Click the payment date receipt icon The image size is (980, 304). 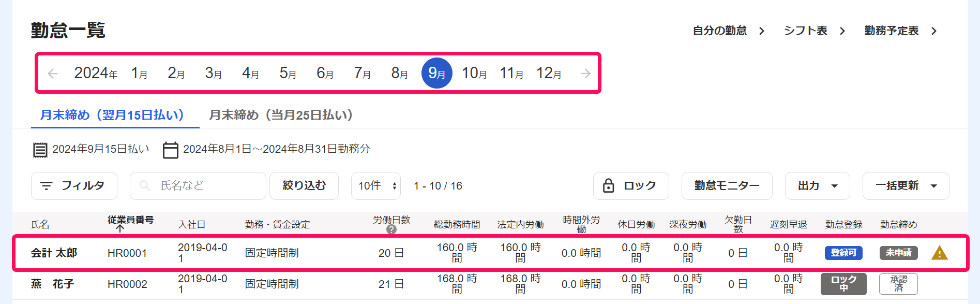click(x=40, y=150)
